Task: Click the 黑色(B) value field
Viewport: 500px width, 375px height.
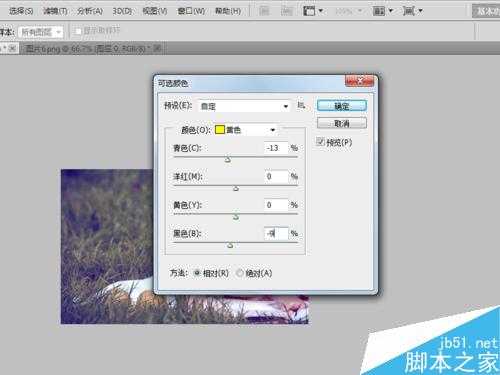Action: [x=276, y=233]
